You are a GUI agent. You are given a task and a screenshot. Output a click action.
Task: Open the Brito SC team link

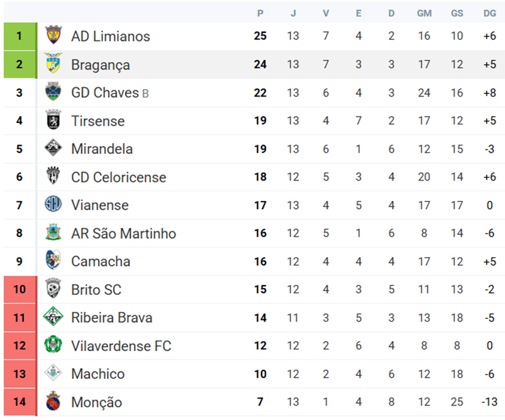point(96,290)
